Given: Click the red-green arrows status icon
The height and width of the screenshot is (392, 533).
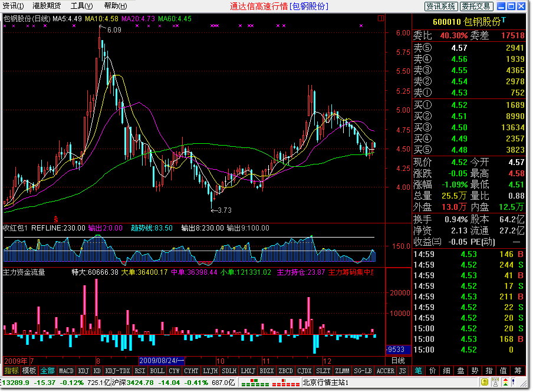Looking at the screenshot, I should pyautogui.click(x=506, y=383).
